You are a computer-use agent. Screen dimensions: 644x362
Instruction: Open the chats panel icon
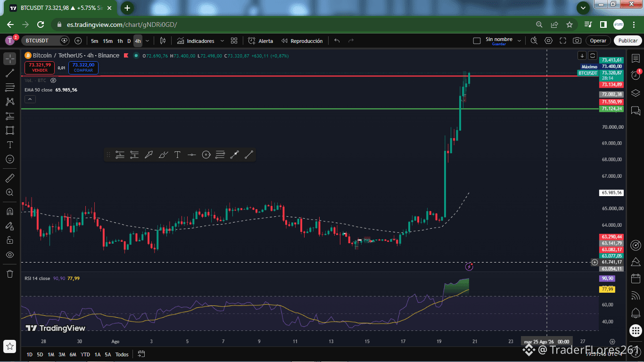pos(636,111)
